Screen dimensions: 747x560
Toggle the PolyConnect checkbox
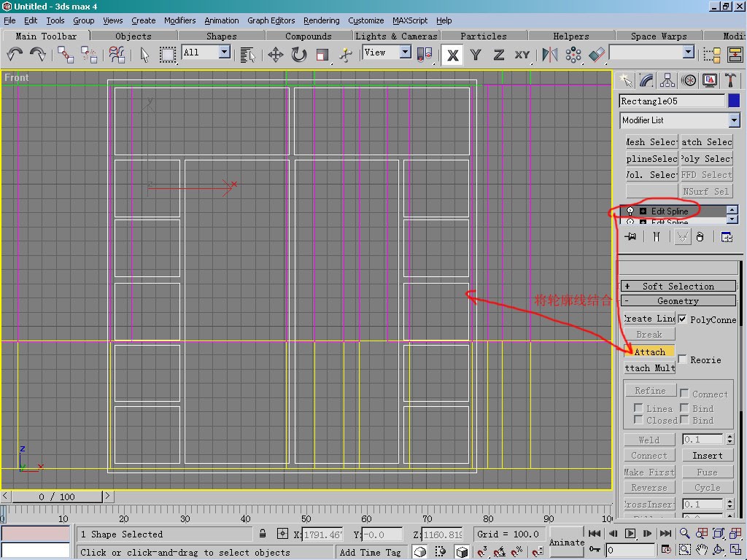pyautogui.click(x=683, y=319)
